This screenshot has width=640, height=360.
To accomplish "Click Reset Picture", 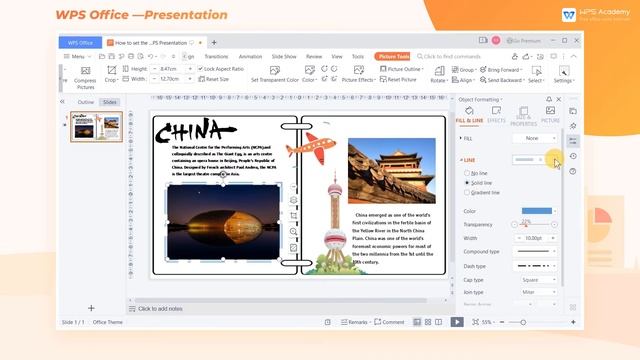I will pos(398,79).
